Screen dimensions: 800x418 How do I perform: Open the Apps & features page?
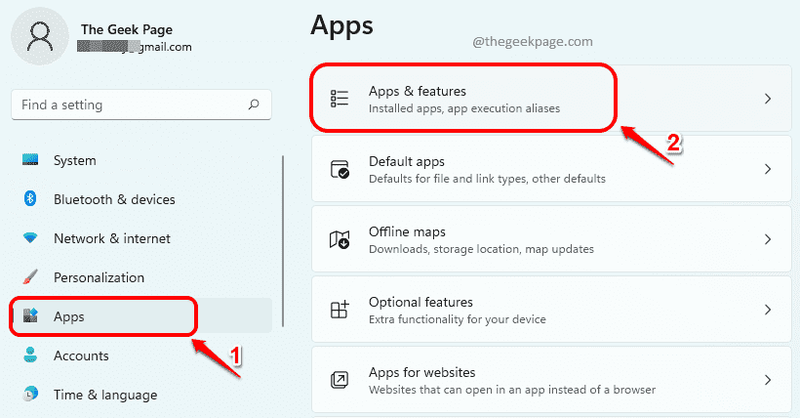pyautogui.click(x=551, y=99)
